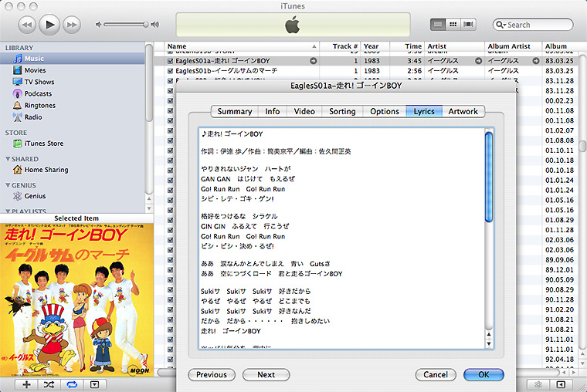The height and width of the screenshot is (392, 587).
Task: Collapse the PLAYLISTS section
Action: coord(8,211)
